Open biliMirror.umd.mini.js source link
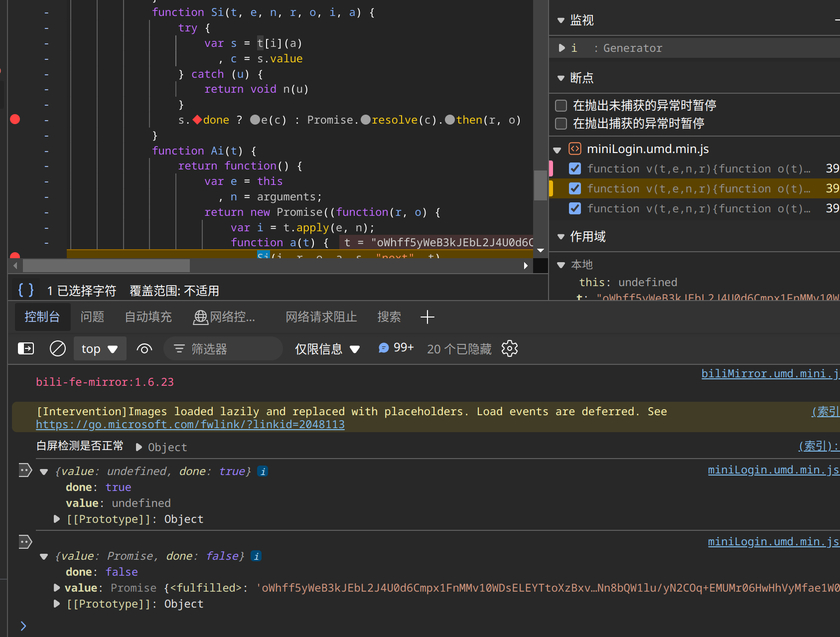This screenshot has width=840, height=637. 770,373
